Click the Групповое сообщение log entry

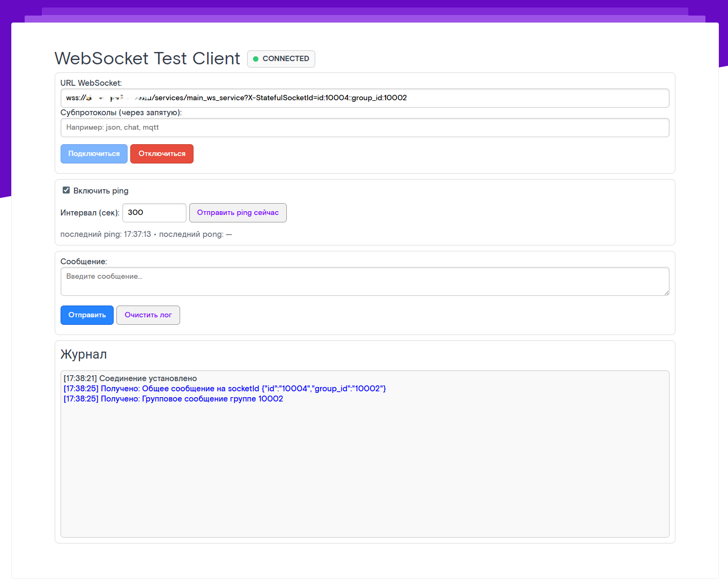pyautogui.click(x=173, y=399)
